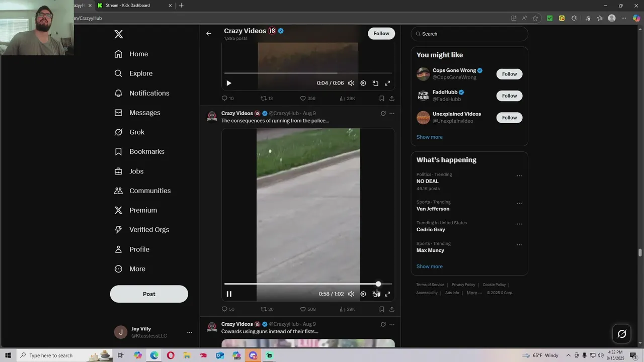Image resolution: width=644 pixels, height=362 pixels.
Task: Click the page vertical scrollbar thumb
Action: 640,252
